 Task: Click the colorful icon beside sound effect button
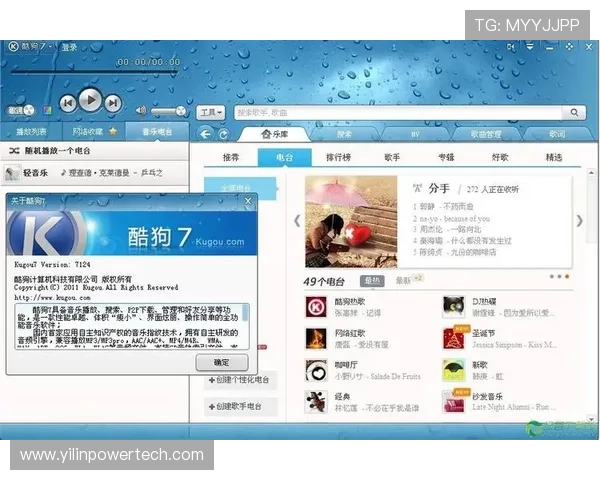click(47, 111)
